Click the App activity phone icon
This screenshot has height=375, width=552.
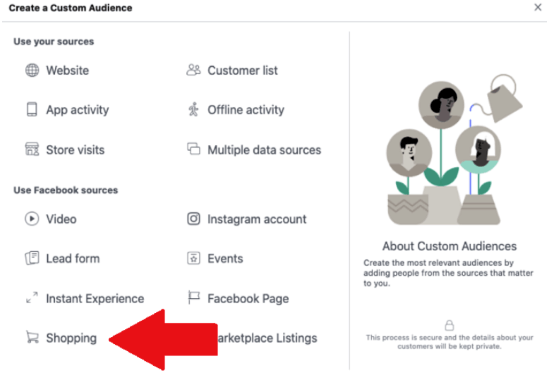[32, 110]
